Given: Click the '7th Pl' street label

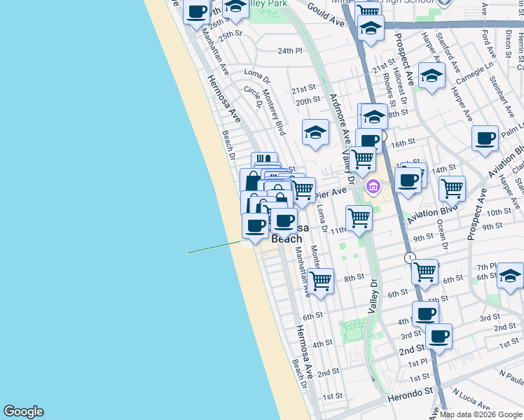Looking at the screenshot, I should (486, 267).
